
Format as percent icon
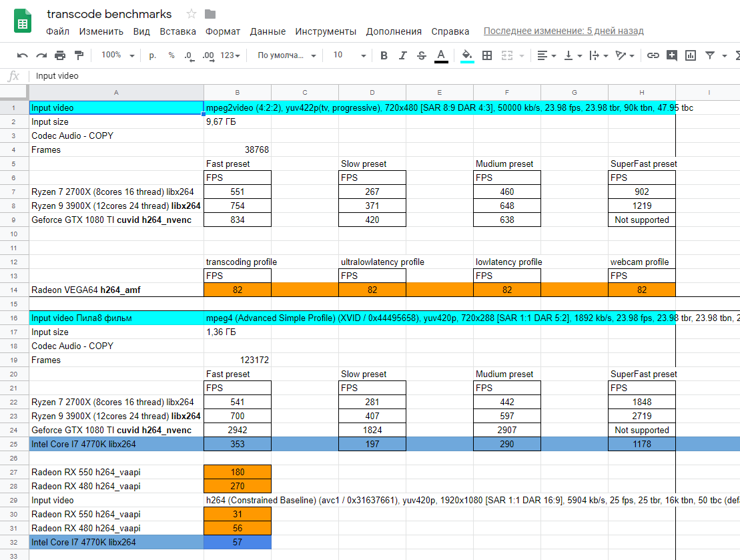(x=171, y=55)
